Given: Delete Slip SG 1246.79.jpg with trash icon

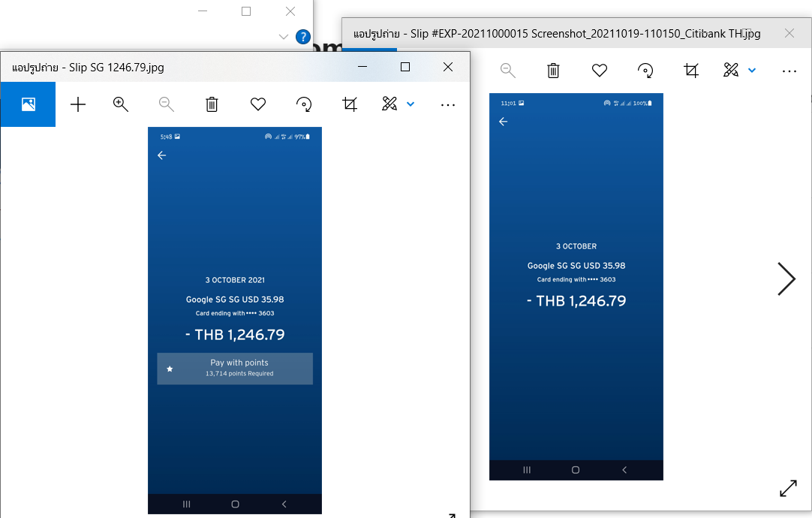Looking at the screenshot, I should [x=212, y=104].
